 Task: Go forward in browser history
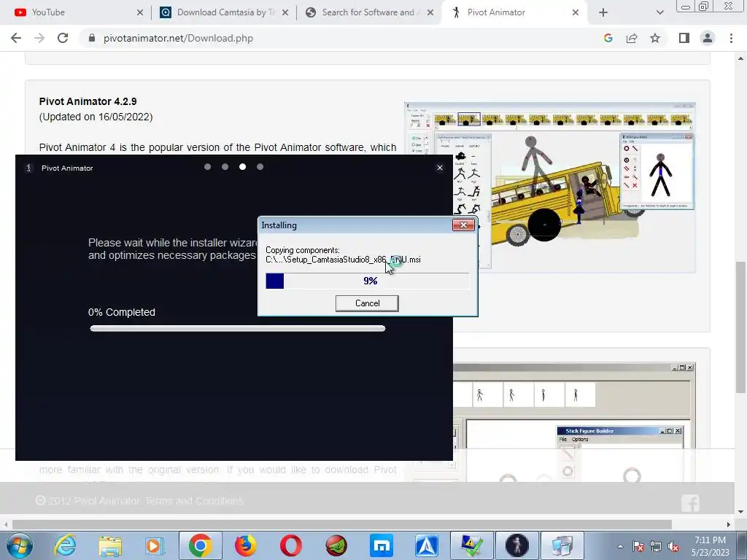[39, 38]
